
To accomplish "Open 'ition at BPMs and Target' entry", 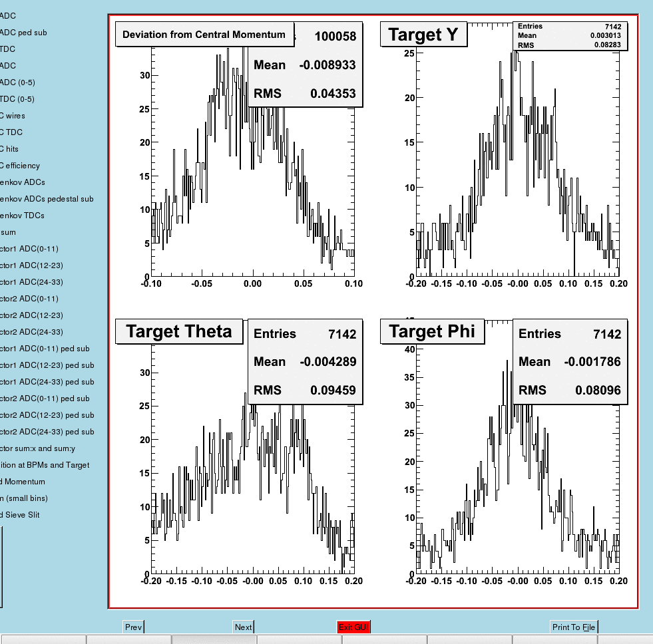I will coord(45,466).
